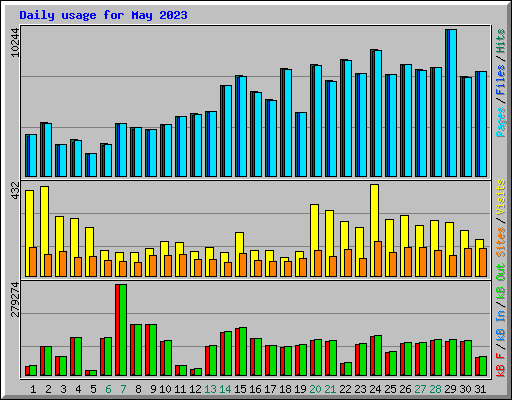
Task: Click the "Files" legend label
Action: pyautogui.click(x=501, y=80)
